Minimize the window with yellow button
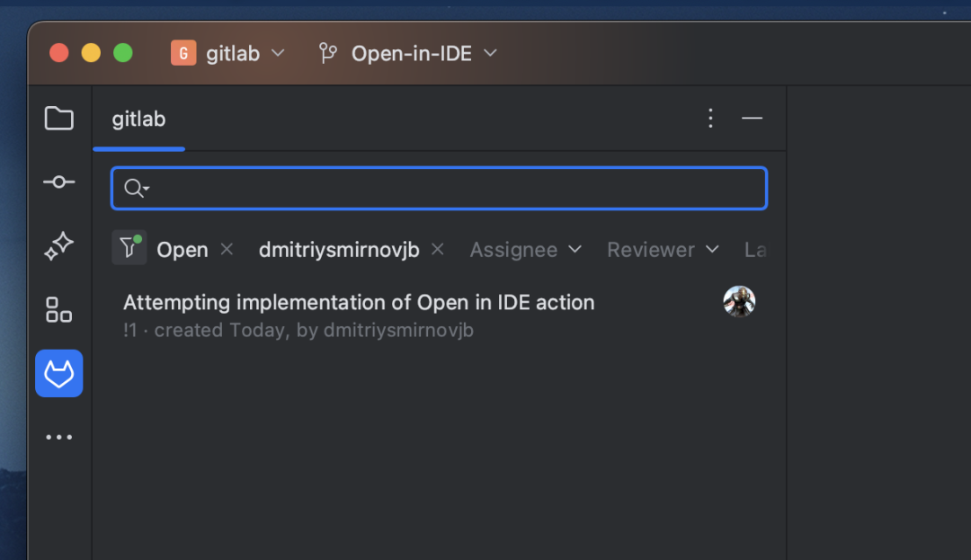Image resolution: width=971 pixels, height=560 pixels. (91, 53)
